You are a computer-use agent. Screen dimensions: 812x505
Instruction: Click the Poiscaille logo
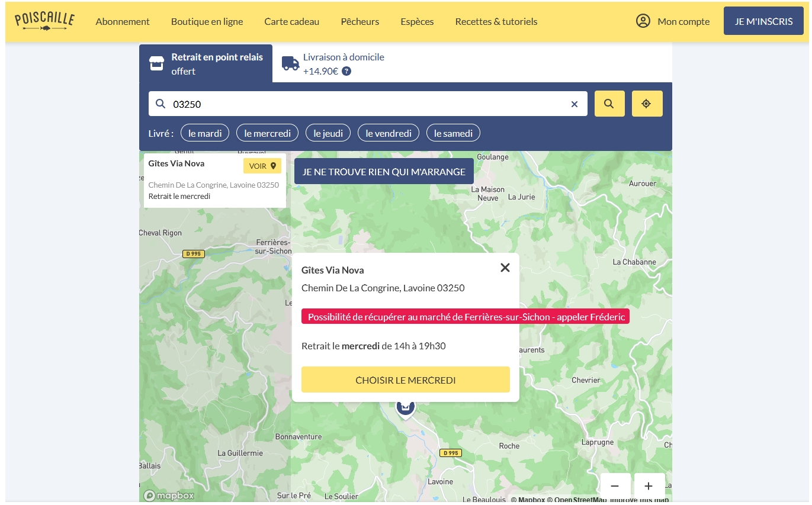[x=44, y=21]
